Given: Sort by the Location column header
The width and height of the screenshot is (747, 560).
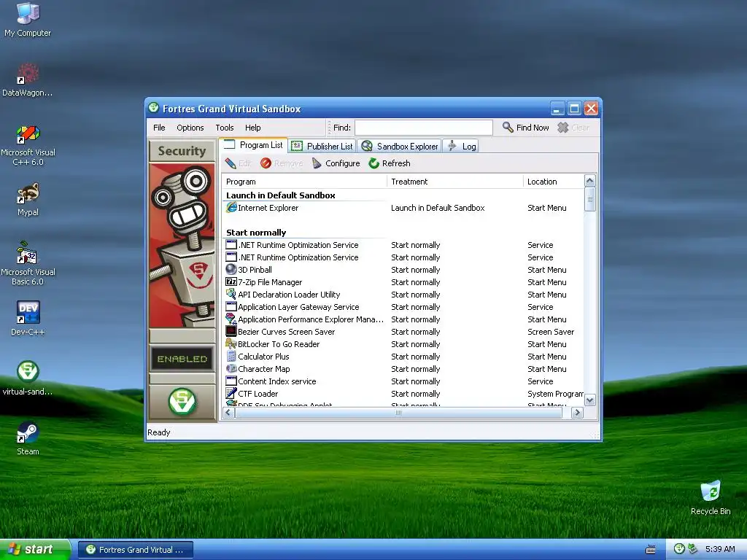Looking at the screenshot, I should [x=554, y=182].
